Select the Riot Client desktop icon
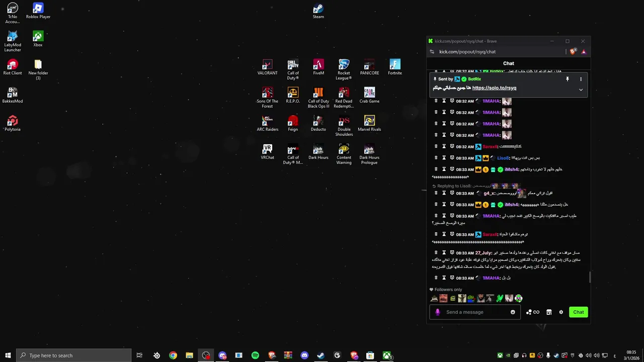This screenshot has height=362, width=644. point(13,67)
